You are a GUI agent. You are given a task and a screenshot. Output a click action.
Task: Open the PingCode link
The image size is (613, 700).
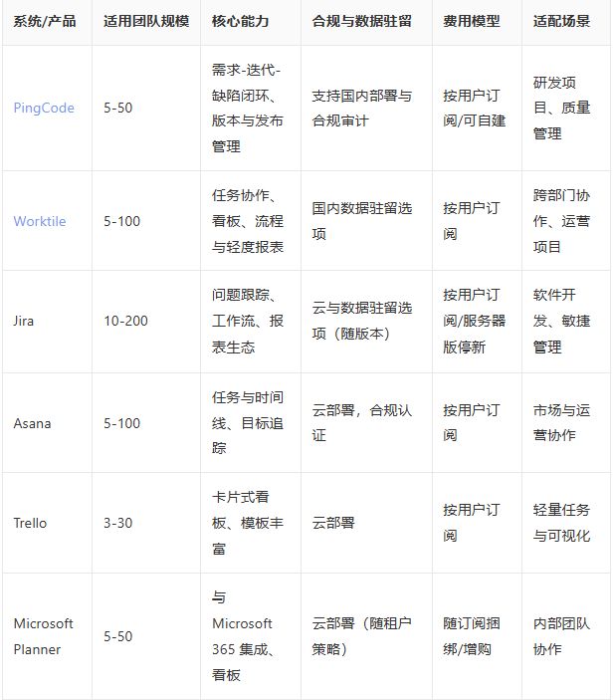[x=44, y=108]
